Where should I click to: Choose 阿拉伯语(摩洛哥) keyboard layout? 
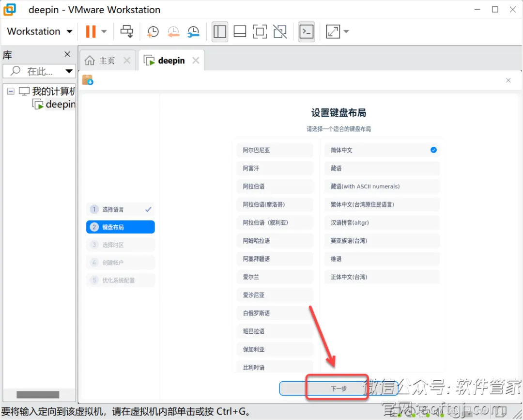275,204
